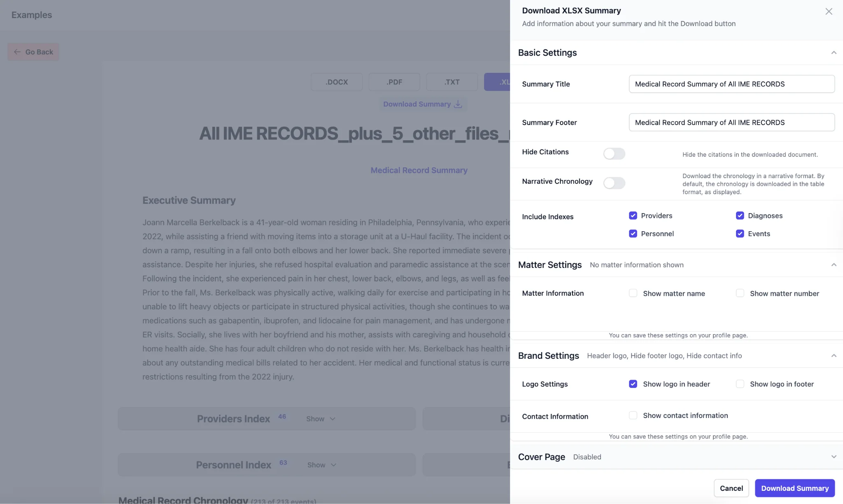Click the blue Download Summary button
The image size is (843, 504).
point(794,488)
